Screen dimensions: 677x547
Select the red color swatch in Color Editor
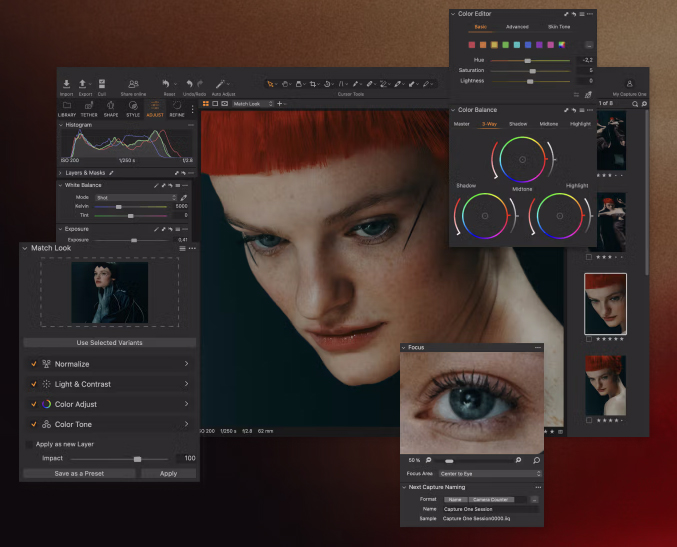[x=473, y=45]
